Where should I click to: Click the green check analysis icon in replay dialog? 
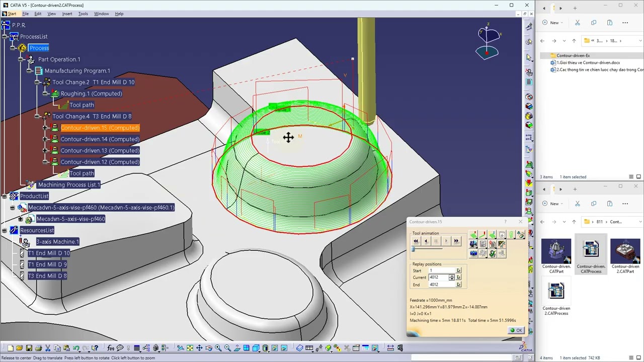click(x=493, y=253)
